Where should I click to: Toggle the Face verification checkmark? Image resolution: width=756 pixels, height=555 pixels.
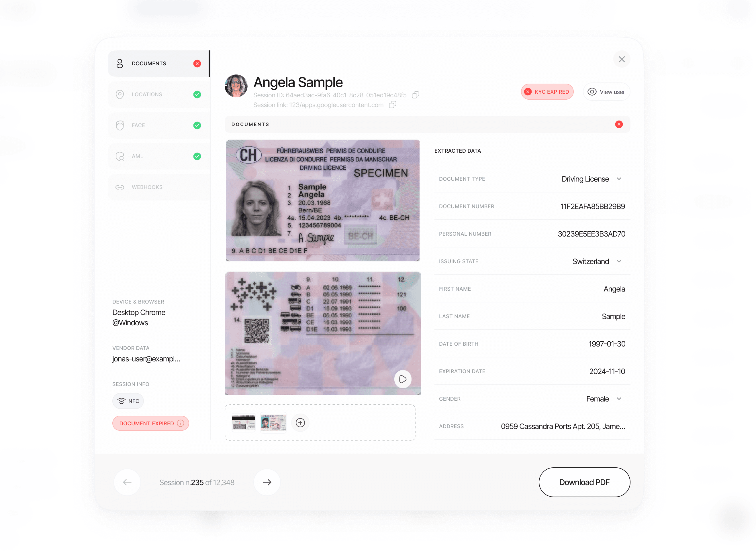coord(197,125)
